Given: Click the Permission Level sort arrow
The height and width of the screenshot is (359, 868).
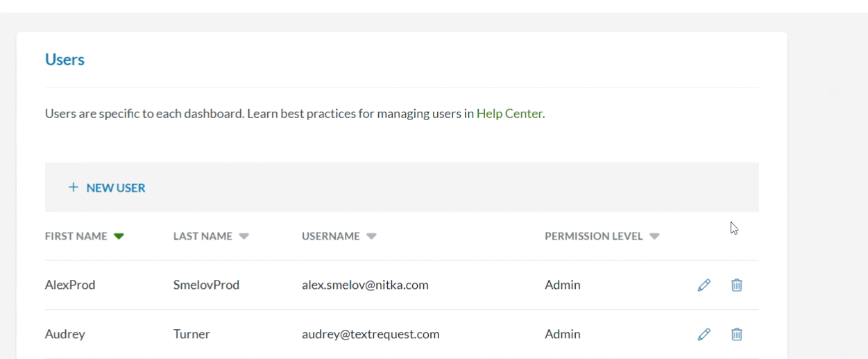Looking at the screenshot, I should coord(654,236).
